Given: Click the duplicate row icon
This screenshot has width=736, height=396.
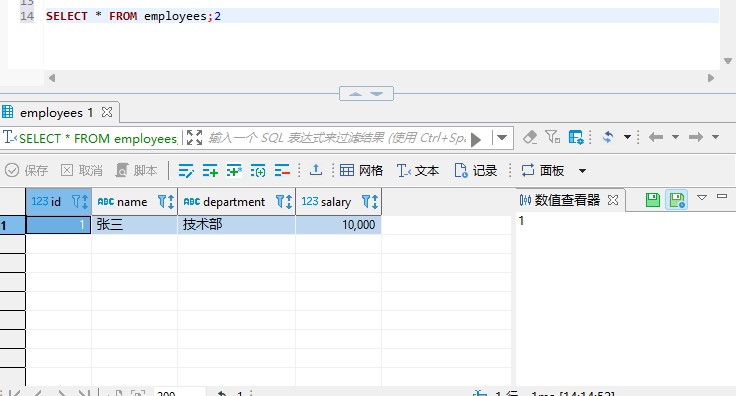Looking at the screenshot, I should (234, 171).
